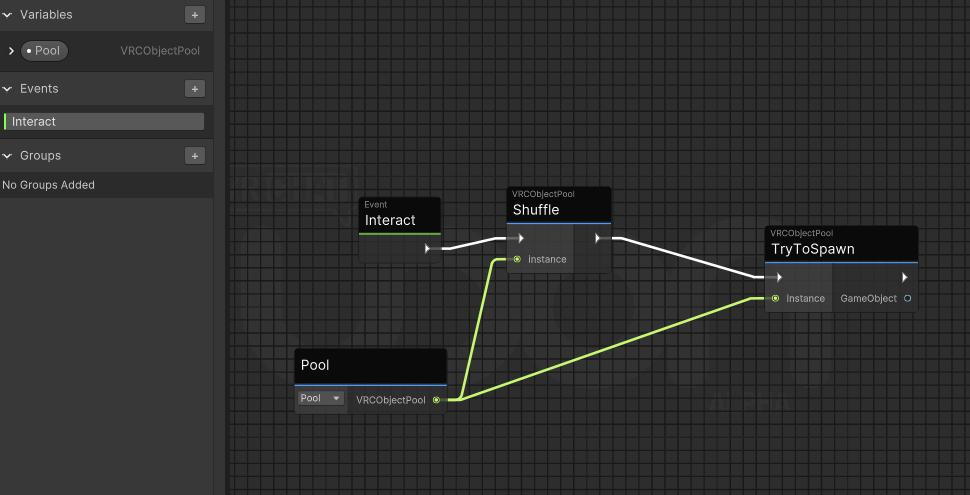Click TryToSpawn node's flow output arrow

[904, 278]
